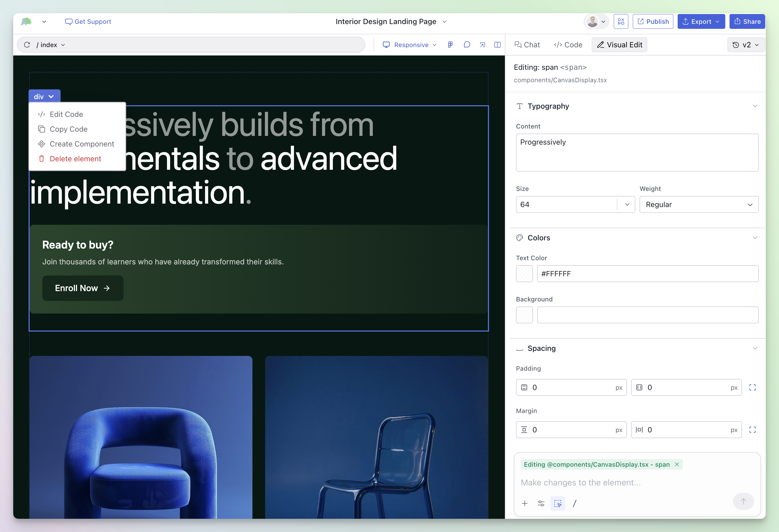
Task: Expand individual padding sides toggle
Action: point(752,387)
